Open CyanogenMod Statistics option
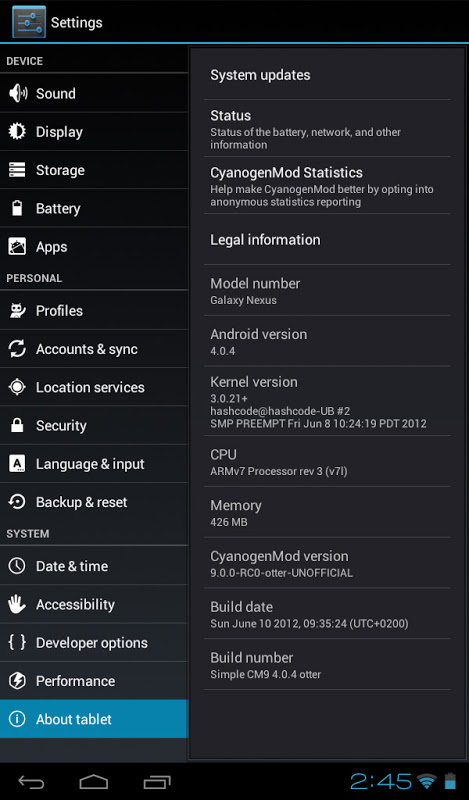 pyautogui.click(x=327, y=186)
